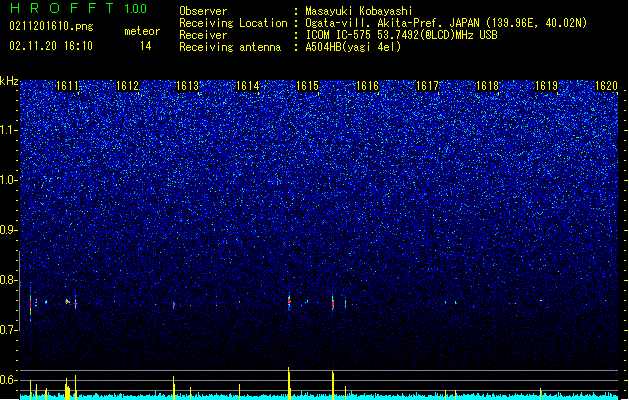Click the 1620 time marker
This screenshot has height=400, width=629.
(x=606, y=86)
